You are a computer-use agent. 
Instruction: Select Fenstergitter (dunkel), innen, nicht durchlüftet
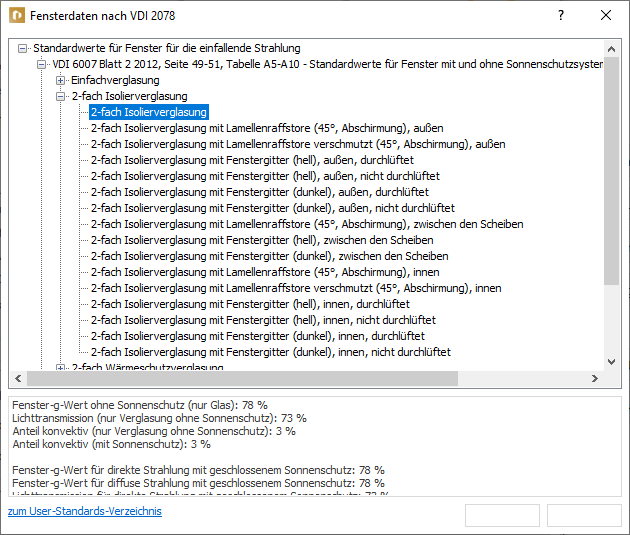tap(270, 352)
